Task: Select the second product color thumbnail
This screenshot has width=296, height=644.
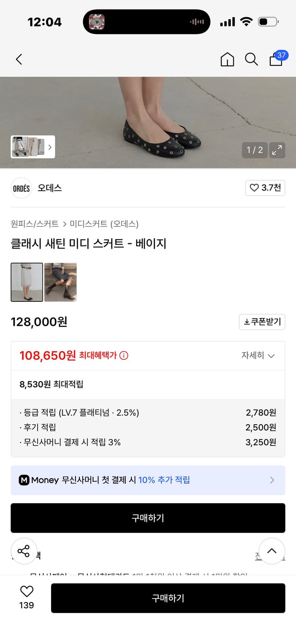Action: tap(60, 282)
